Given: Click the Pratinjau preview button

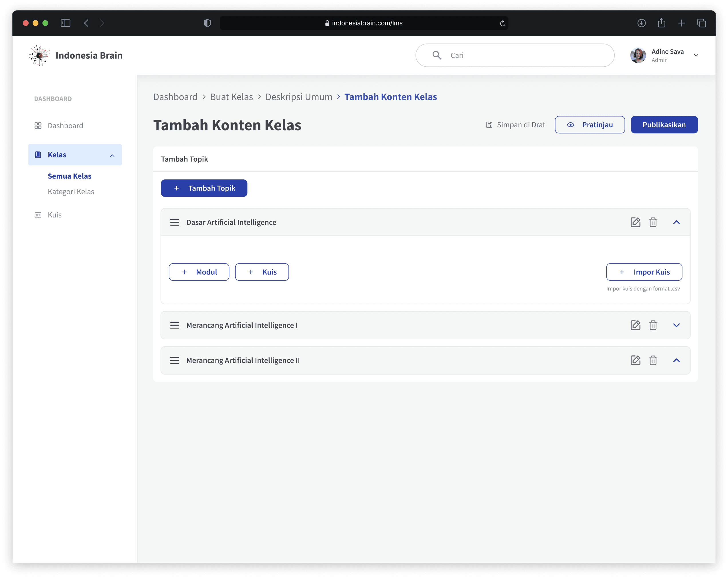Looking at the screenshot, I should tap(589, 124).
